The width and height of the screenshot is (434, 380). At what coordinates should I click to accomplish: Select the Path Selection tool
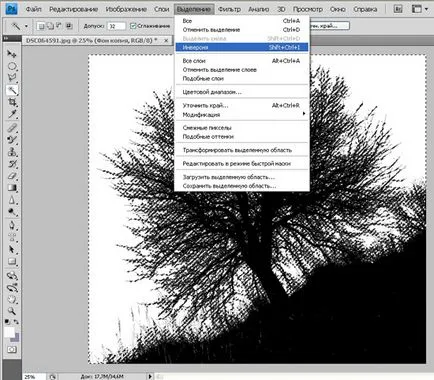12,249
